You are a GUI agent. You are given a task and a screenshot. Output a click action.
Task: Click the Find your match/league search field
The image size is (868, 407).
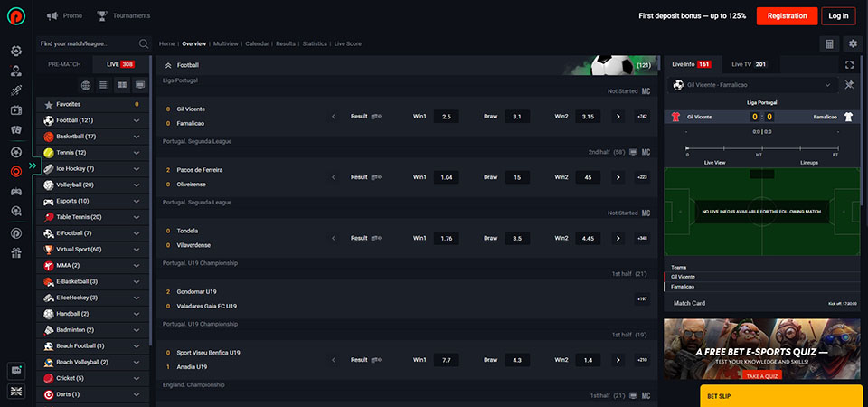(x=88, y=43)
